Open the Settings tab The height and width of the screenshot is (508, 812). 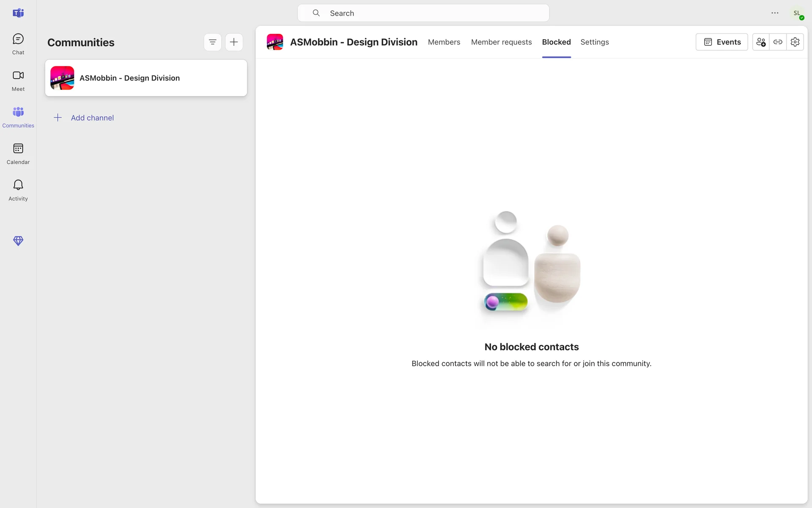[594, 42]
